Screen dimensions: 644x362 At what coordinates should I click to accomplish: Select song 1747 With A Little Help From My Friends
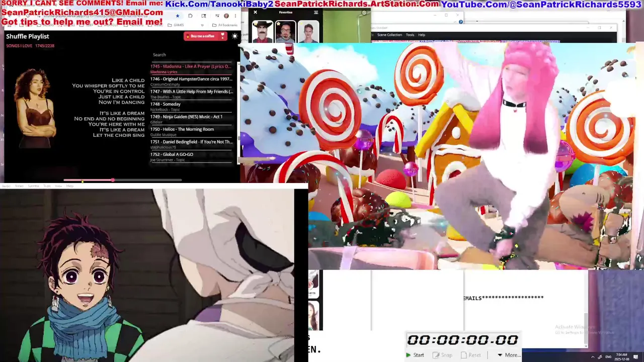click(191, 94)
